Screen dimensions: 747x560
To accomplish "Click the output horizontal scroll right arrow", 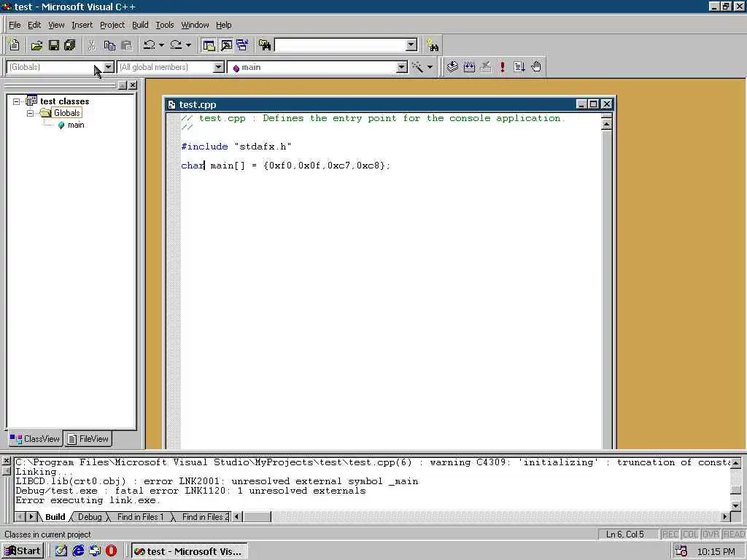I will (x=725, y=517).
